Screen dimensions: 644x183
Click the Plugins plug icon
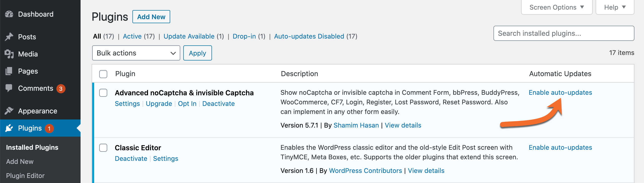[x=9, y=128]
